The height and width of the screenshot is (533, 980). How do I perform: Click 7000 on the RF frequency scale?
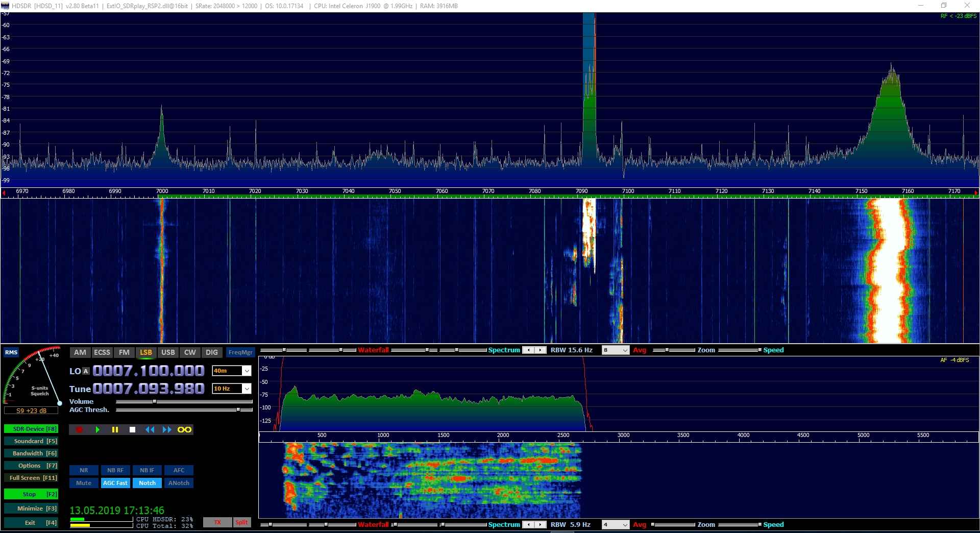tap(162, 191)
